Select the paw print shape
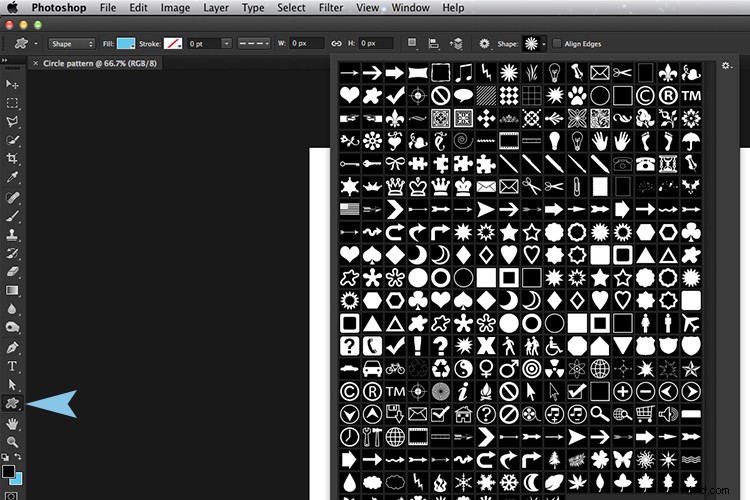Image resolution: width=750 pixels, height=500 pixels. [576, 95]
